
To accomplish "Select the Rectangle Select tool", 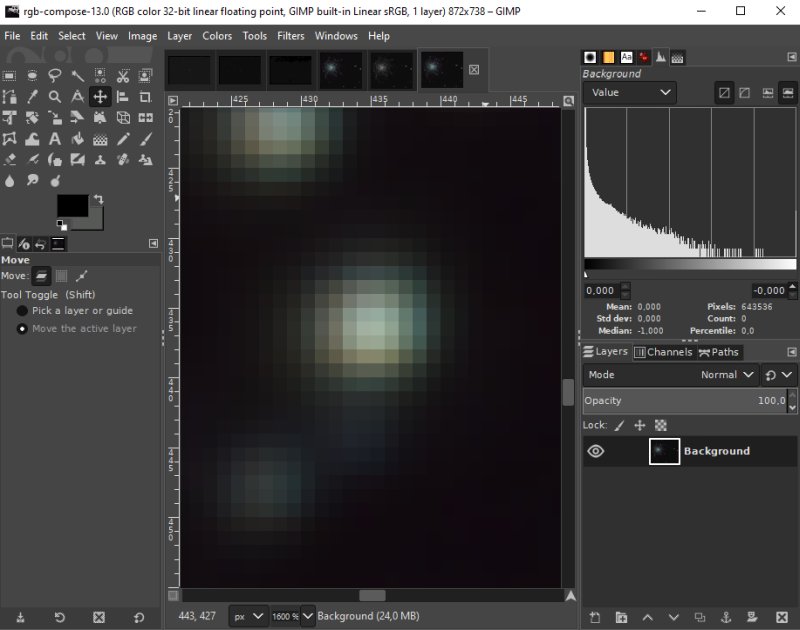I will point(9,77).
